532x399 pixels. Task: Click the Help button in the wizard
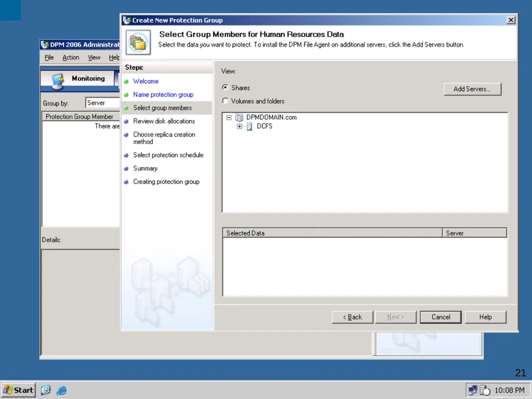click(x=486, y=317)
